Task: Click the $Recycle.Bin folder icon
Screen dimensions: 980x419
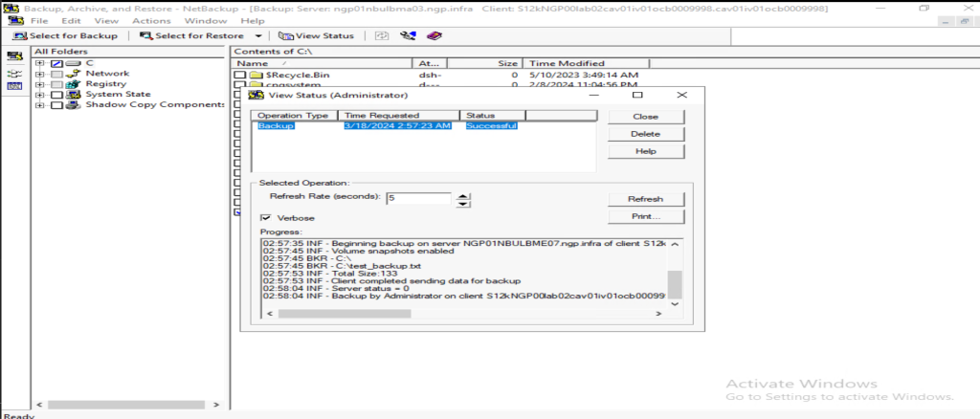Action: click(255, 75)
